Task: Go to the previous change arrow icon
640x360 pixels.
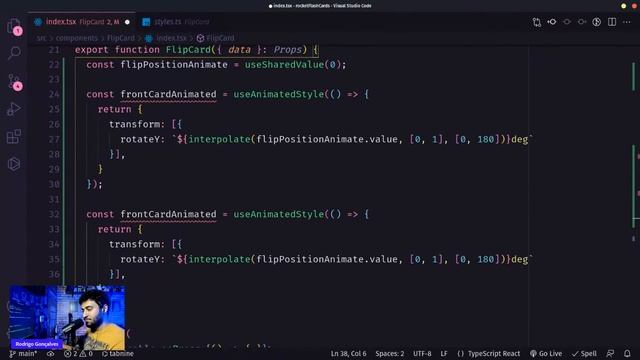Action: click(x=552, y=22)
